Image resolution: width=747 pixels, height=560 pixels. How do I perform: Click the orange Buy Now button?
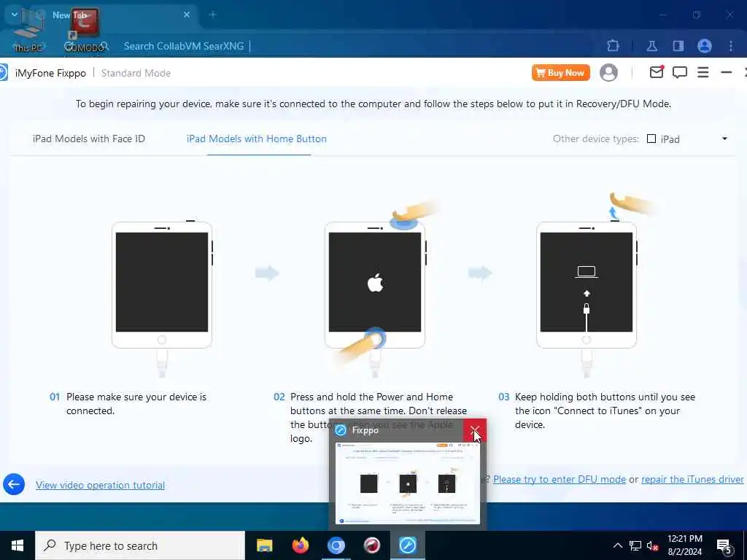tap(561, 73)
